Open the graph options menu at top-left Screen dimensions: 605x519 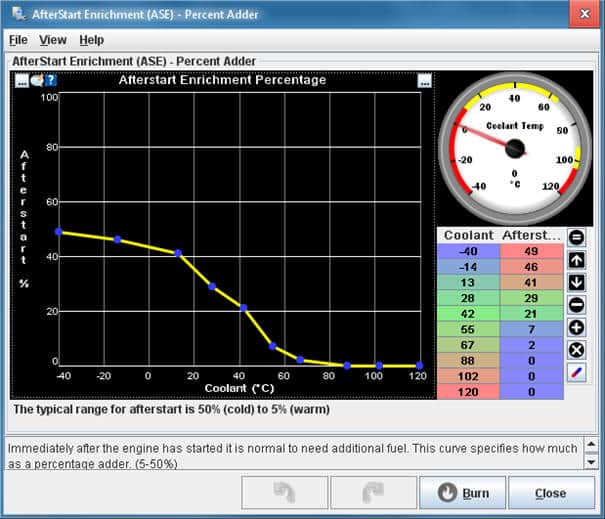click(x=22, y=81)
